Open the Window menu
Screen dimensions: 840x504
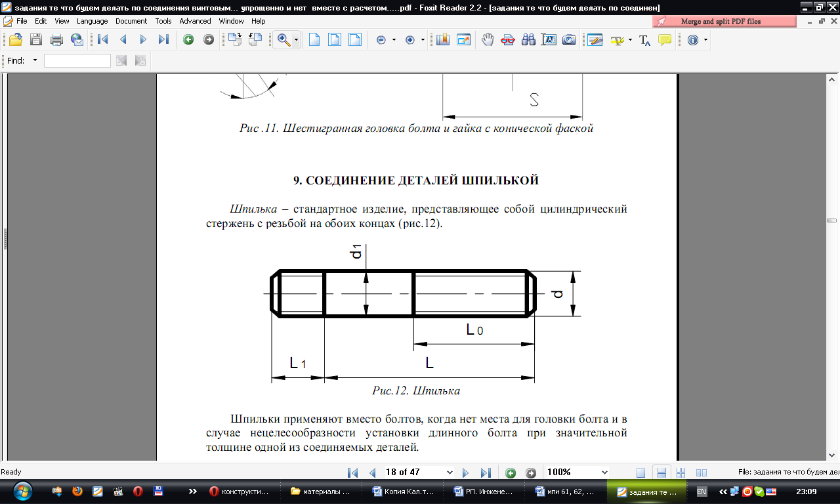232,21
